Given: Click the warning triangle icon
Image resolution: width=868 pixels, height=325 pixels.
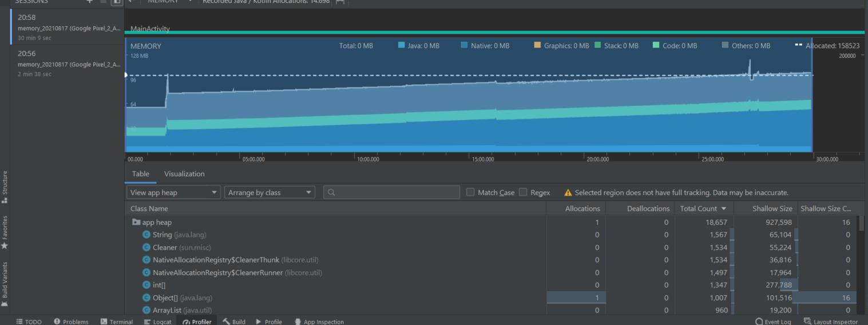Looking at the screenshot, I should click(x=568, y=193).
